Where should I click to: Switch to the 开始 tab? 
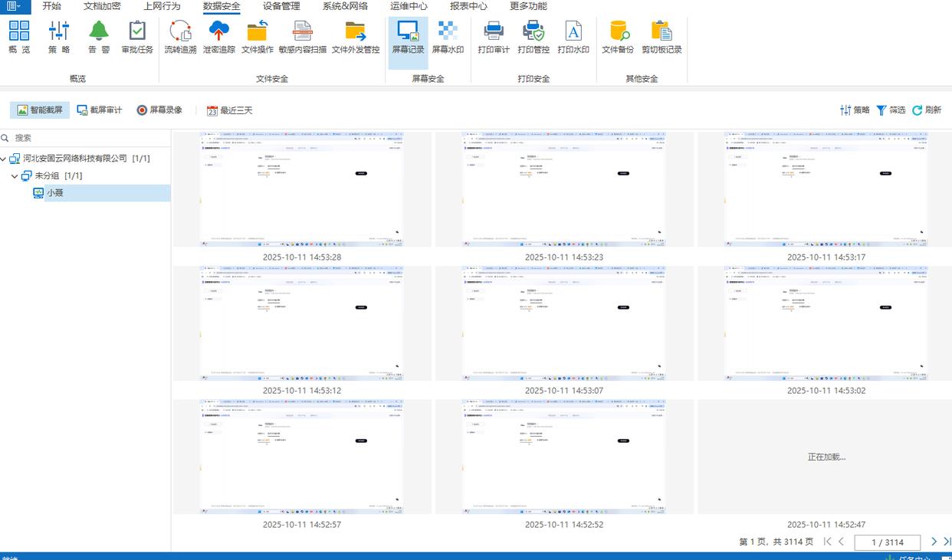pos(51,6)
